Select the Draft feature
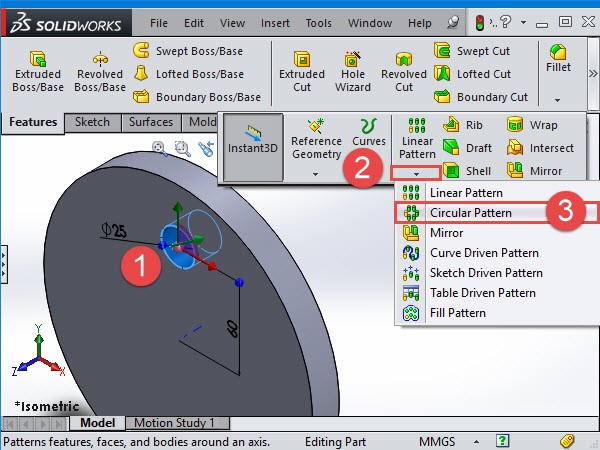The width and height of the screenshot is (600, 450). 467,148
